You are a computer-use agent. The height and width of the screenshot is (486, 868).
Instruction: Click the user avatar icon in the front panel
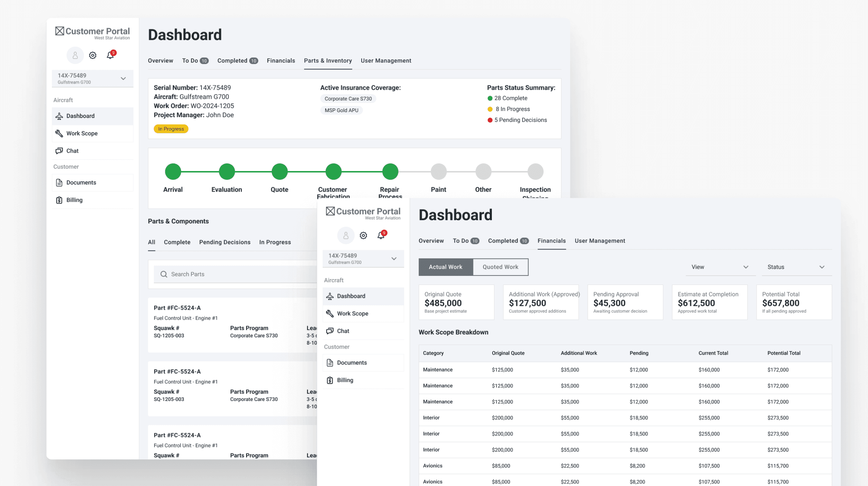(x=346, y=235)
